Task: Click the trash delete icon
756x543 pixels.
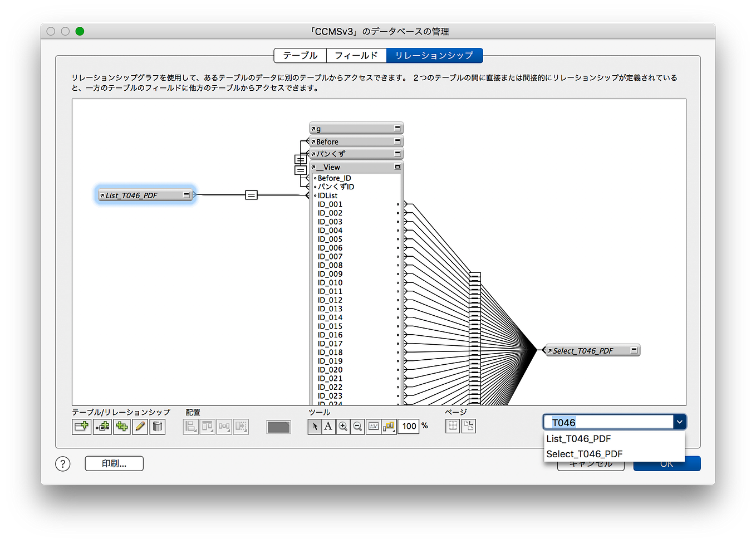Action: (158, 426)
